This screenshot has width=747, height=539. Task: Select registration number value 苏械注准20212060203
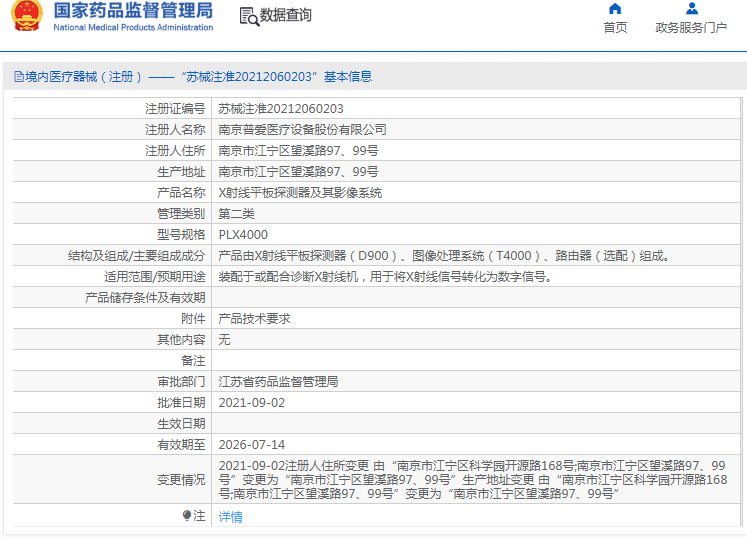click(x=281, y=109)
